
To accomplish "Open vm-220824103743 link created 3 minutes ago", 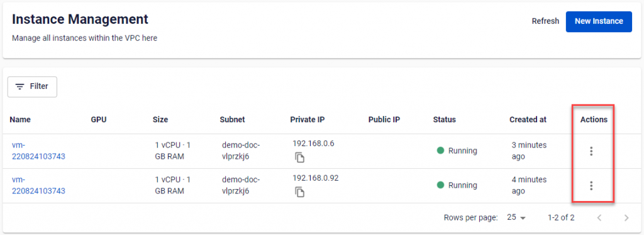I will pos(38,151).
